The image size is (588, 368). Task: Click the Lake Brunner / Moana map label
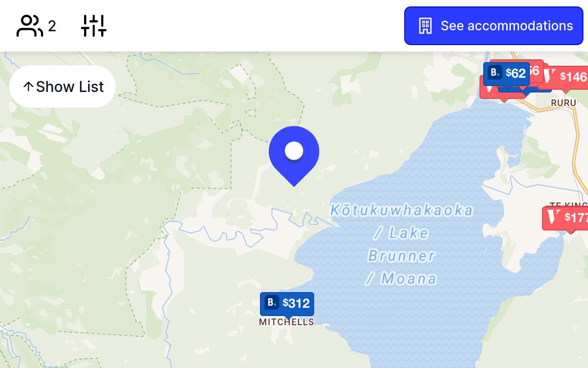pos(402,244)
